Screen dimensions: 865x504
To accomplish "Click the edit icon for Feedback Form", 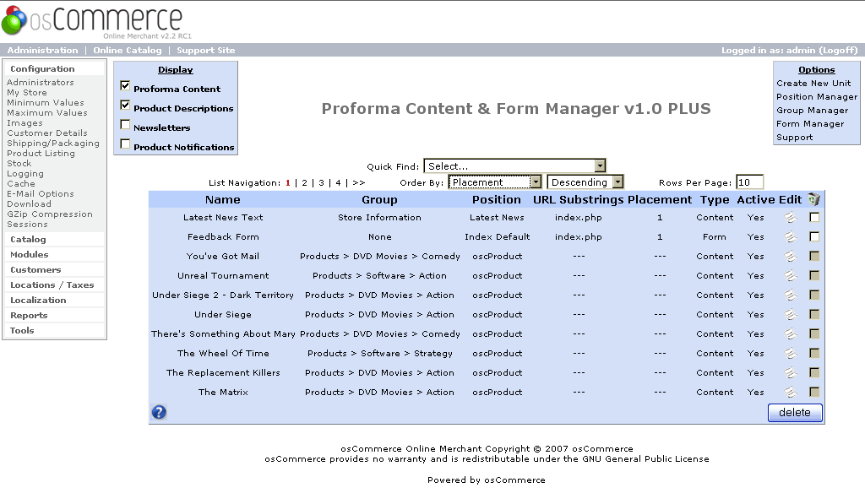I will [791, 237].
